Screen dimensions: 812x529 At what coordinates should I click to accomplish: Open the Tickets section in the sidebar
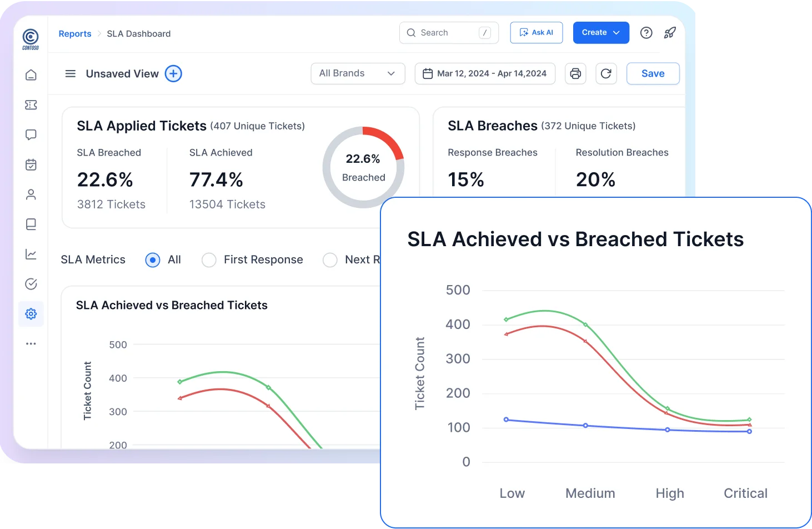coord(31,104)
